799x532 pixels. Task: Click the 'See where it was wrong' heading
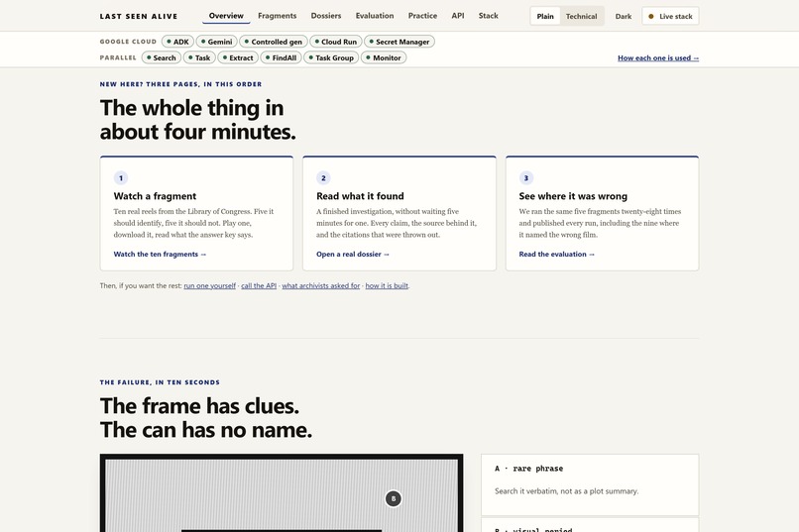coord(573,196)
